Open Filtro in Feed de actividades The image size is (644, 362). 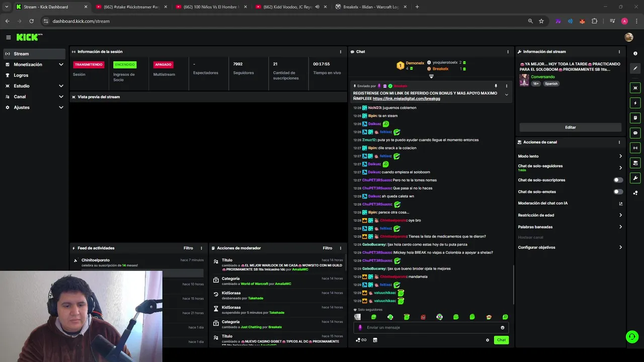coord(188,248)
